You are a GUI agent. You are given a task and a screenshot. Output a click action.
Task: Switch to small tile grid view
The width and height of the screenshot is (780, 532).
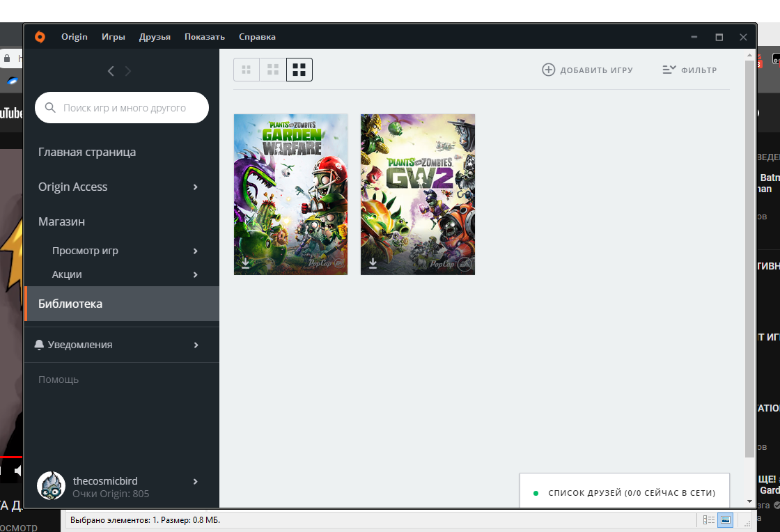[x=247, y=70]
